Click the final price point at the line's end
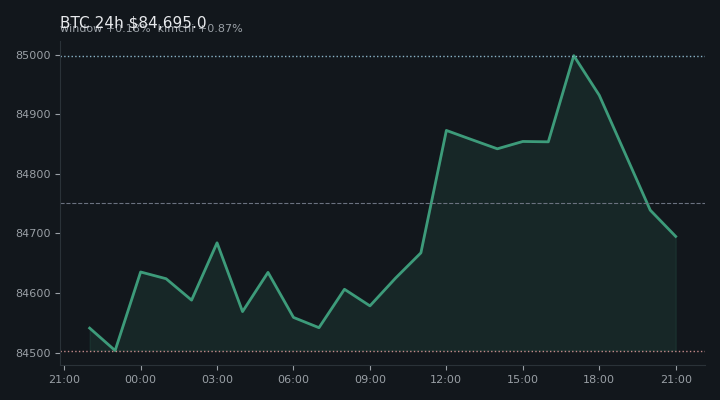Image resolution: width=720 pixels, height=400 pixels. pyautogui.click(x=676, y=237)
